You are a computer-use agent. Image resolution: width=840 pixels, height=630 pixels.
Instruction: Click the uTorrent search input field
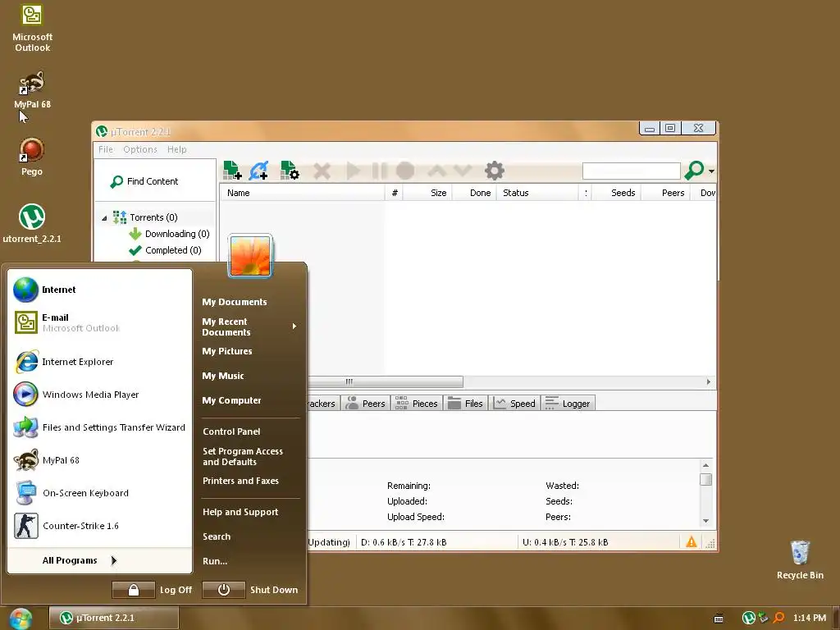pos(631,171)
